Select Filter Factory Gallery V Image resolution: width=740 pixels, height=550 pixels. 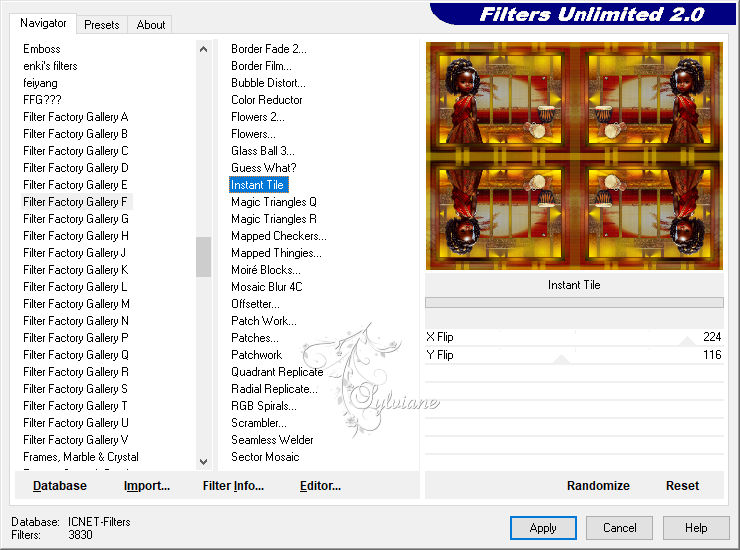(x=76, y=440)
